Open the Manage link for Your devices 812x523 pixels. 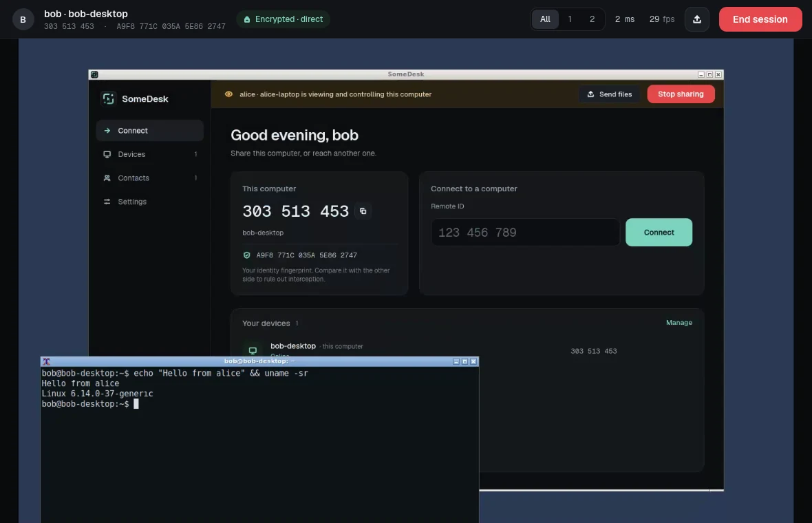click(679, 323)
